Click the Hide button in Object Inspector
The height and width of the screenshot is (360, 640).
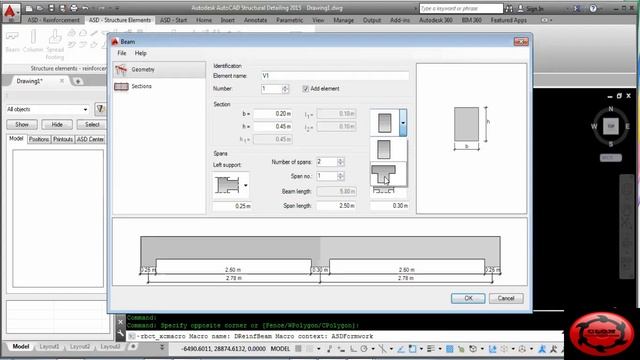57,124
